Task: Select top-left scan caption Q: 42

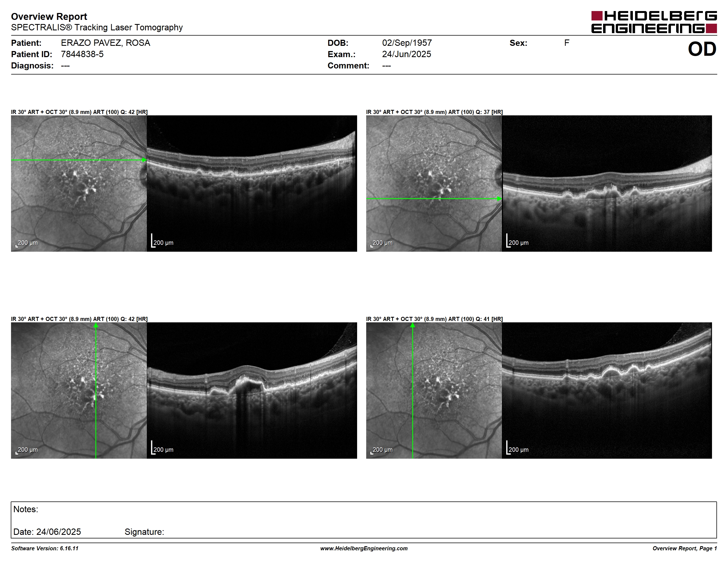Action: (79, 112)
